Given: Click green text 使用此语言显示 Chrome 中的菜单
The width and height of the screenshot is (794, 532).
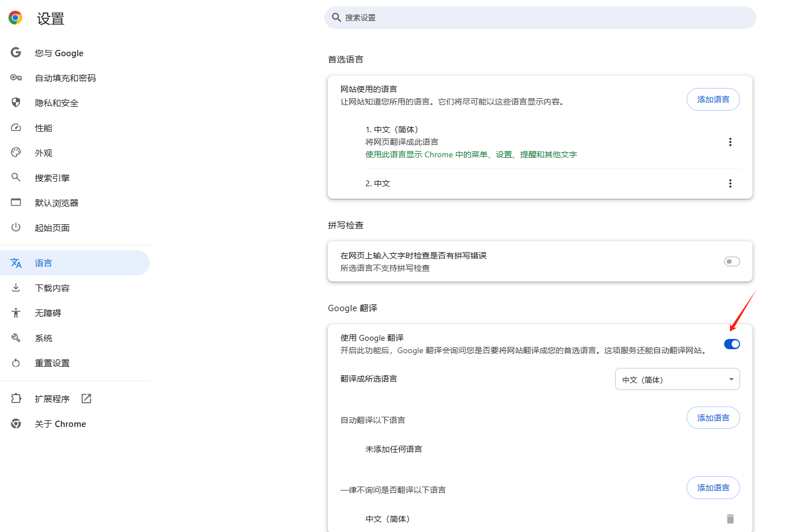Looking at the screenshot, I should (471, 154).
